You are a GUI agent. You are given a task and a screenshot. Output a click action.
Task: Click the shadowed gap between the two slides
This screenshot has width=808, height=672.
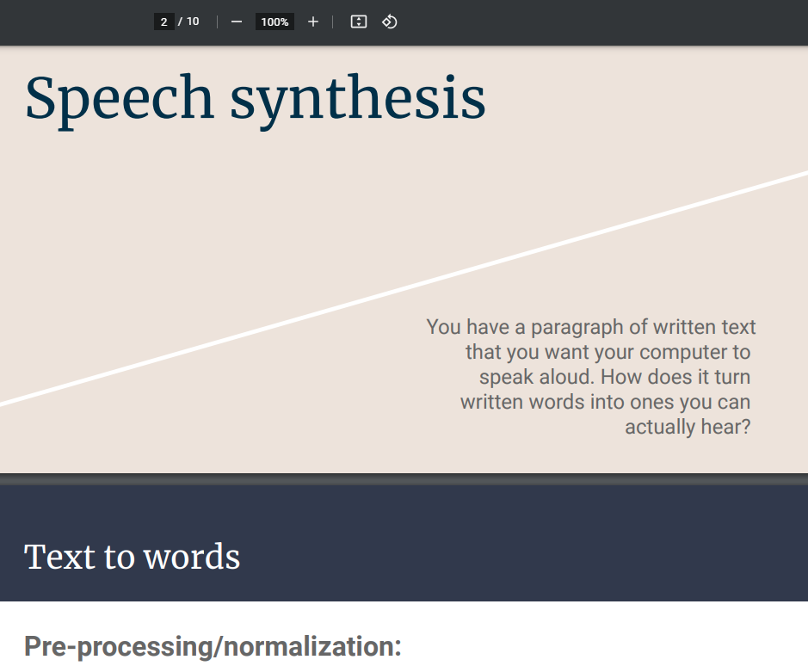point(404,479)
